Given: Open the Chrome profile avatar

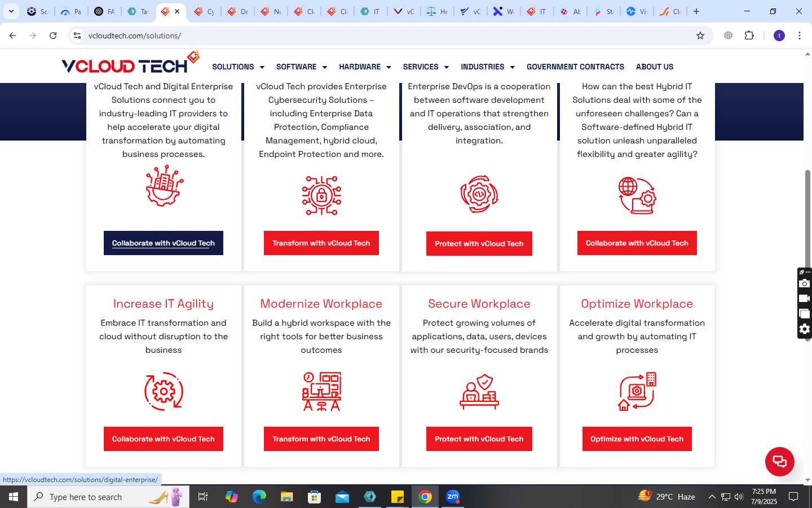Looking at the screenshot, I should point(779,36).
